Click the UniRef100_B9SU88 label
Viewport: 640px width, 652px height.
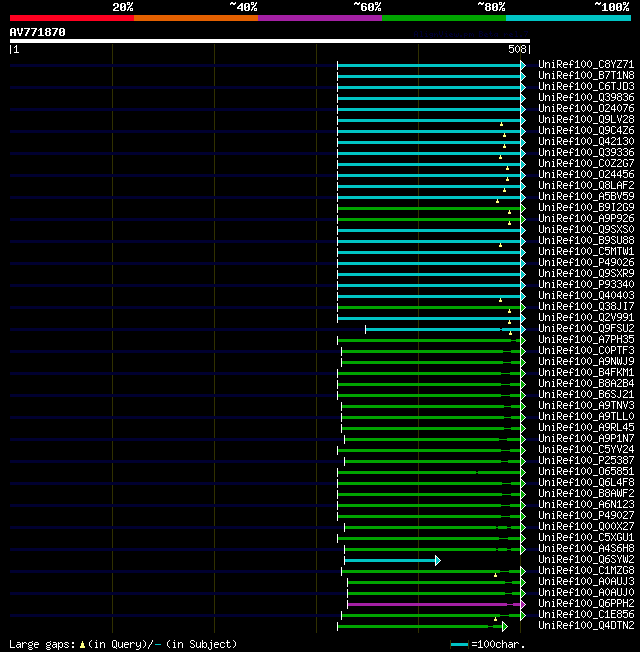pyautogui.click(x=586, y=241)
